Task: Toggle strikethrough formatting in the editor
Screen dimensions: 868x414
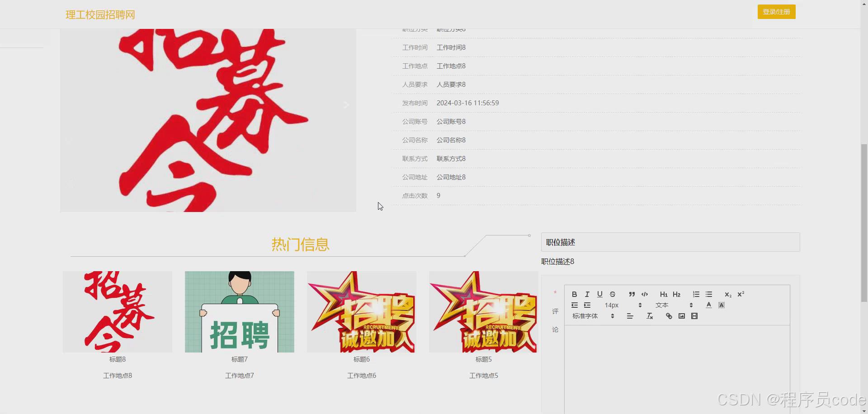Action: (612, 294)
